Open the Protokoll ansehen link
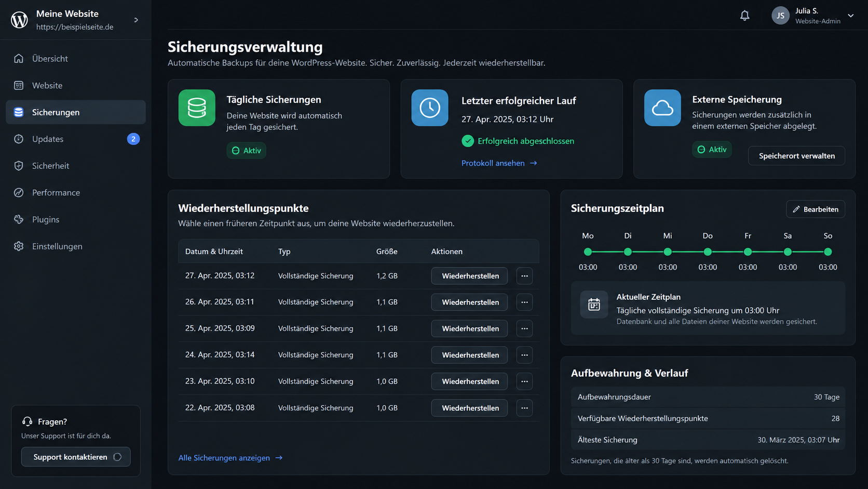The height and width of the screenshot is (489, 868). click(499, 163)
